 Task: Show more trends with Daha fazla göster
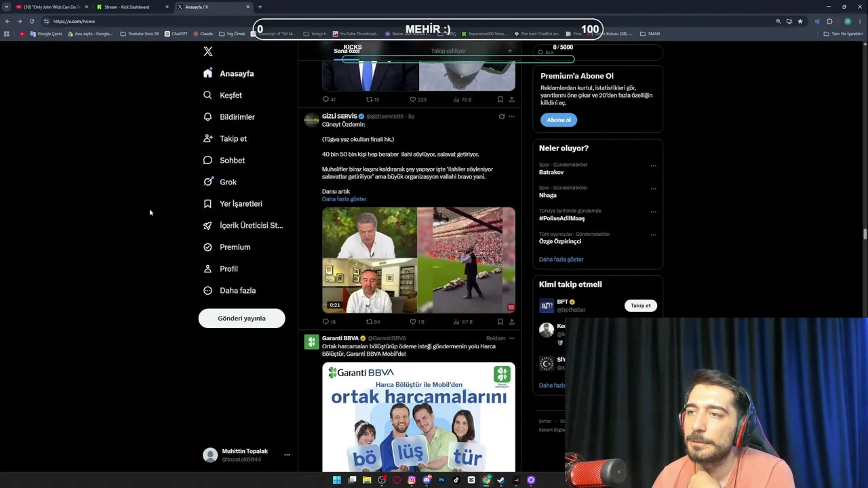coord(561,260)
